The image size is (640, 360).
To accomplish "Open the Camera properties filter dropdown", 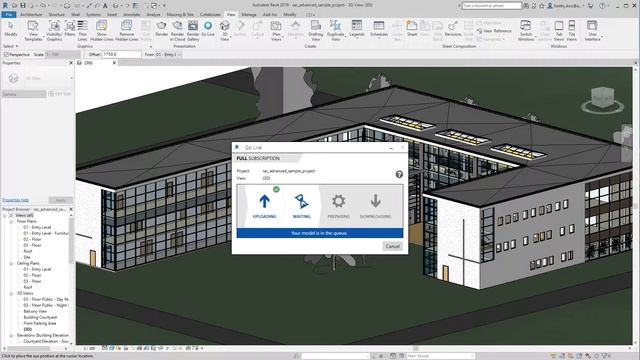I will (24, 94).
